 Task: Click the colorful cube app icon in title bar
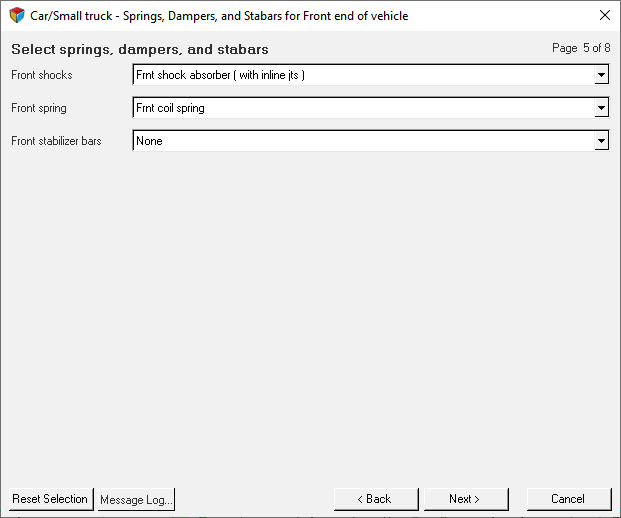17,15
